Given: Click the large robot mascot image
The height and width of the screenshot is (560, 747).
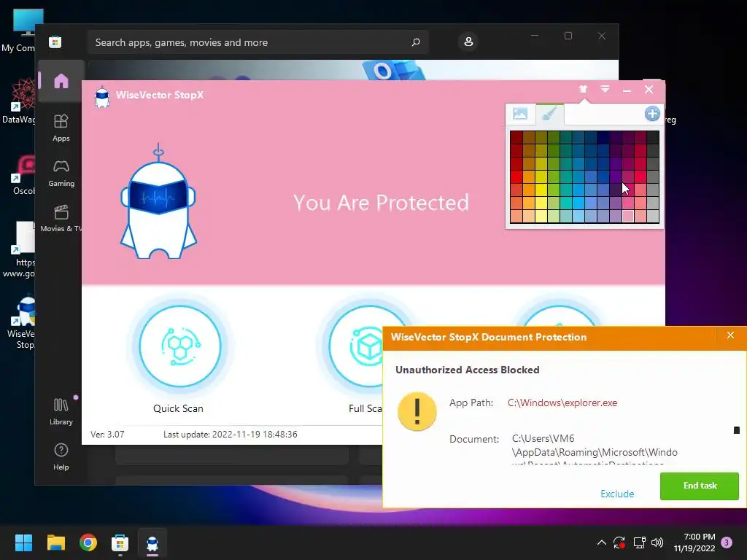Looking at the screenshot, I should click(x=158, y=202).
